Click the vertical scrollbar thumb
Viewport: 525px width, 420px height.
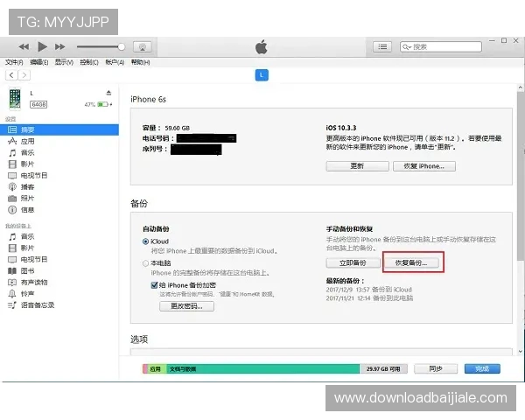pos(521,178)
